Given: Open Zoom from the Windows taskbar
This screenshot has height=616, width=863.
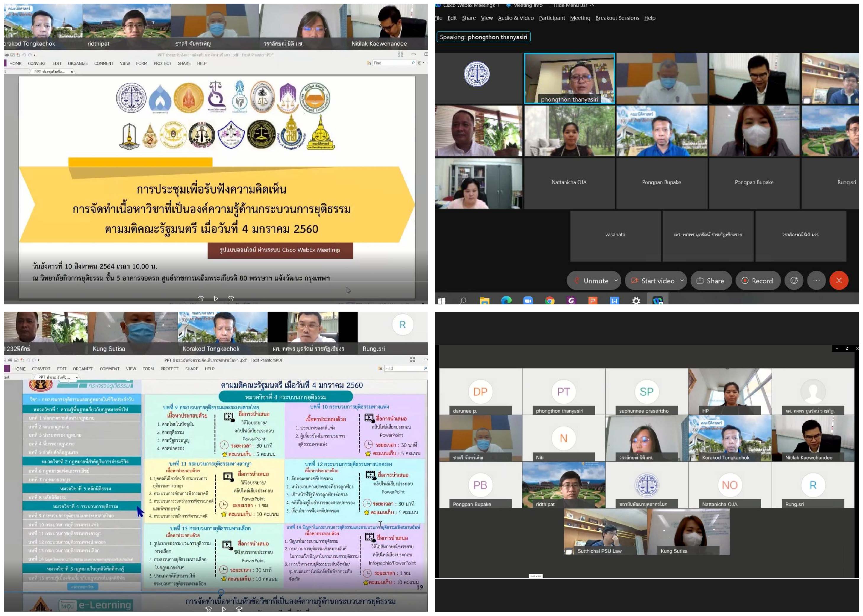Looking at the screenshot, I should [x=528, y=301].
